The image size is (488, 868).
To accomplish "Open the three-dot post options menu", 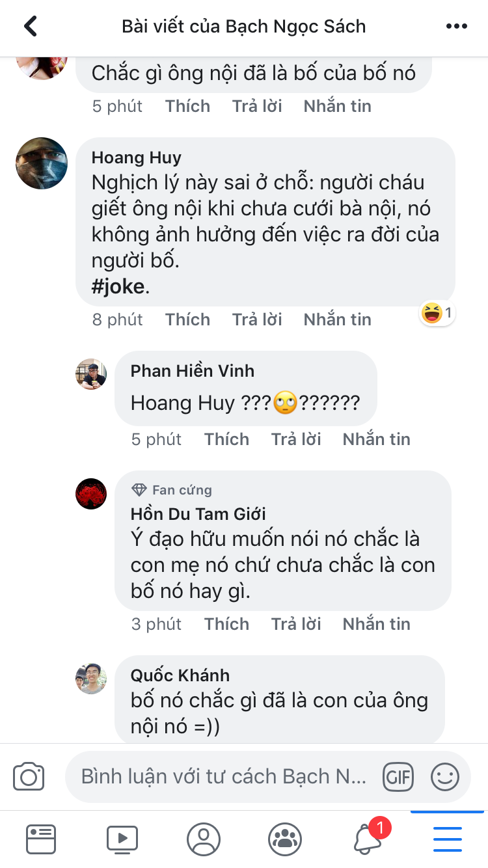I will [x=457, y=27].
